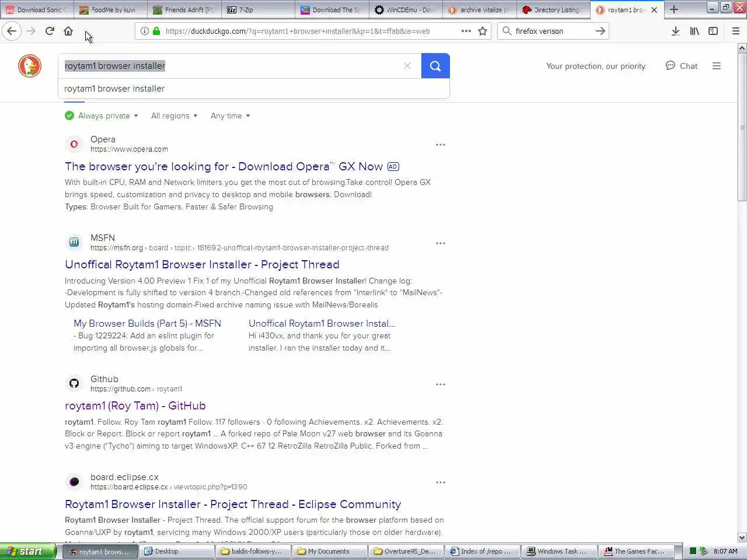Open options dots for Opera ad result
Viewport: 747px width, 560px height.
tap(441, 145)
